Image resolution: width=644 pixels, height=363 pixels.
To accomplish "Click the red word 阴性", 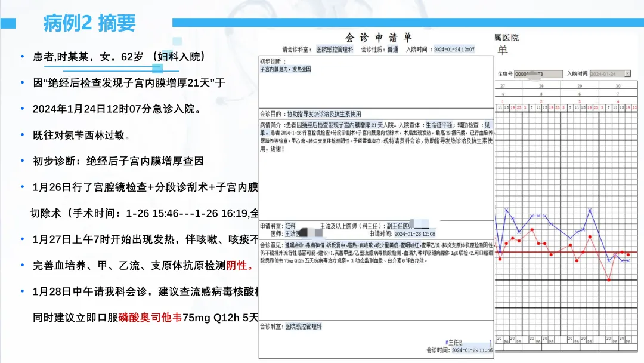I will (x=236, y=266).
